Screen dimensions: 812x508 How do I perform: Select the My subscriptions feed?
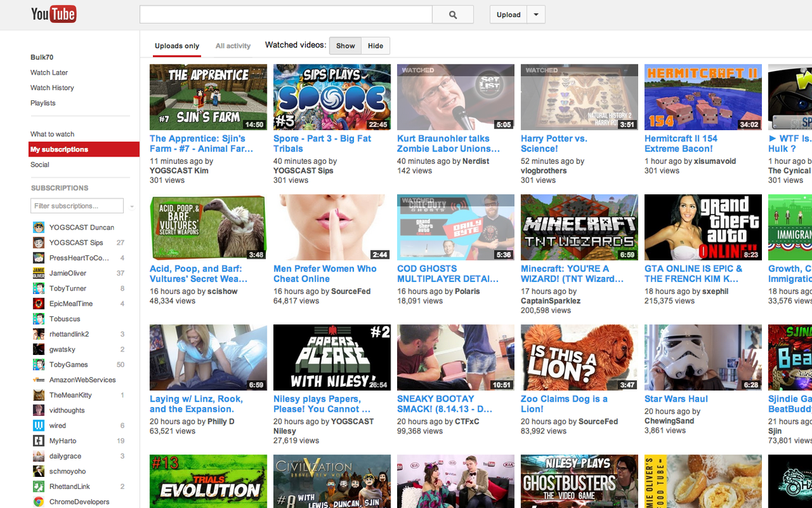(61, 149)
